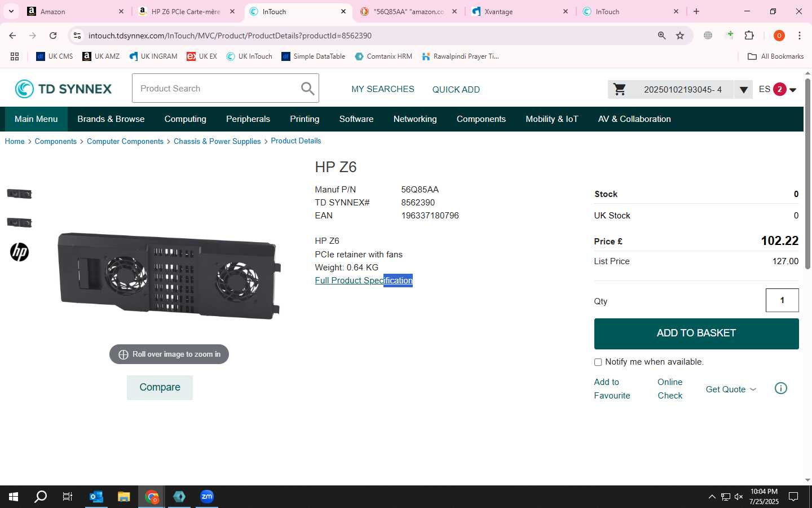Viewport: 812px width, 508px height.
Task: Open Windows Start menu
Action: pyautogui.click(x=14, y=497)
